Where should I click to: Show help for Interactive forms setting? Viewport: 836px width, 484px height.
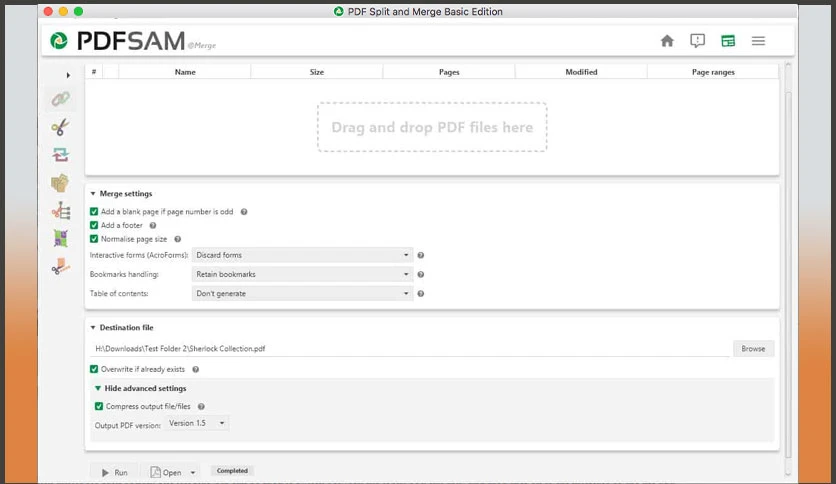(421, 255)
